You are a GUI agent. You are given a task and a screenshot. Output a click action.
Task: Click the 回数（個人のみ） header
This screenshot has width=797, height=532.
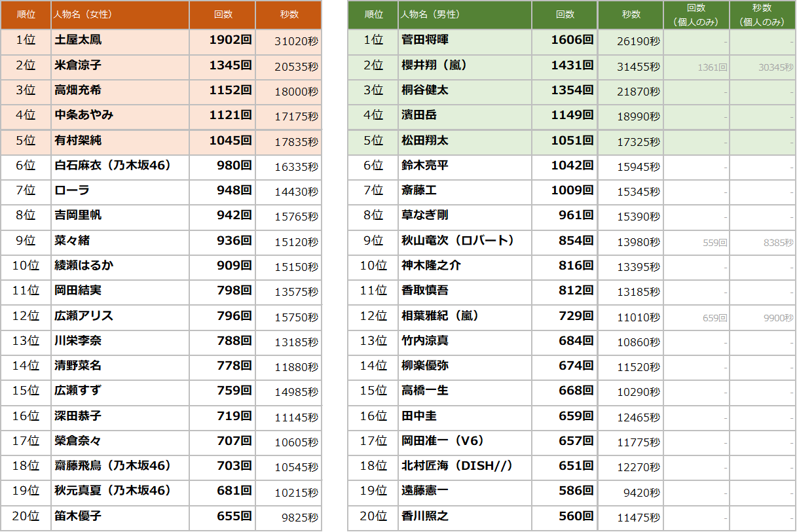coord(696,15)
